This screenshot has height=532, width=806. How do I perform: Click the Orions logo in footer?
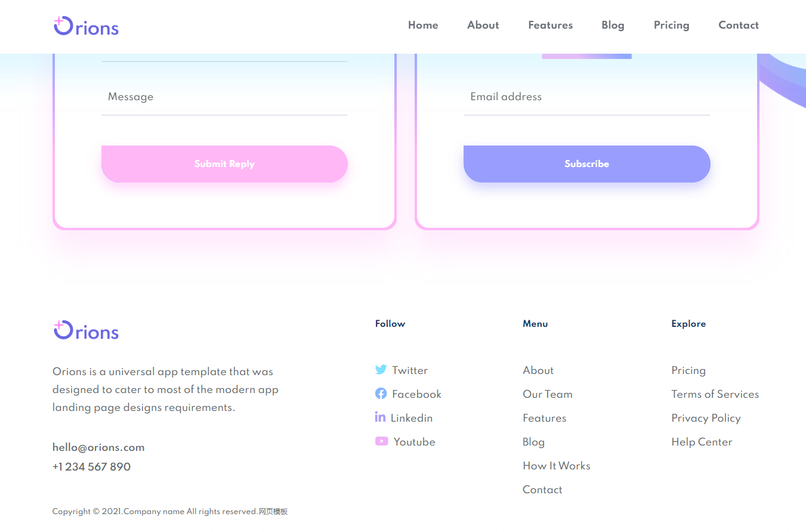click(86, 330)
